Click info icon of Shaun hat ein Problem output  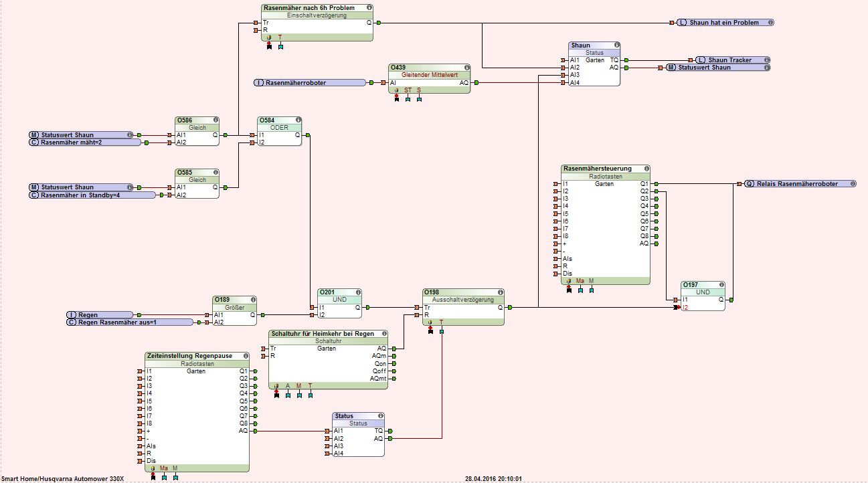coord(770,23)
